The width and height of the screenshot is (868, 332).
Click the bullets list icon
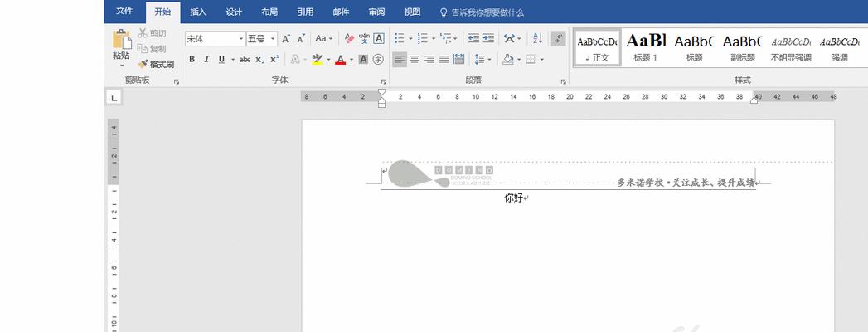pos(399,39)
